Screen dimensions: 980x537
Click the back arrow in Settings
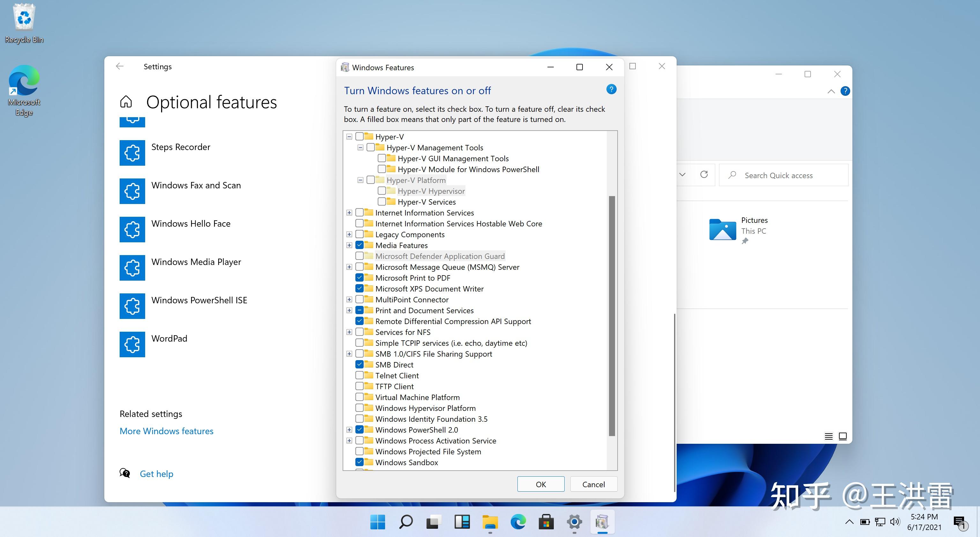[120, 66]
